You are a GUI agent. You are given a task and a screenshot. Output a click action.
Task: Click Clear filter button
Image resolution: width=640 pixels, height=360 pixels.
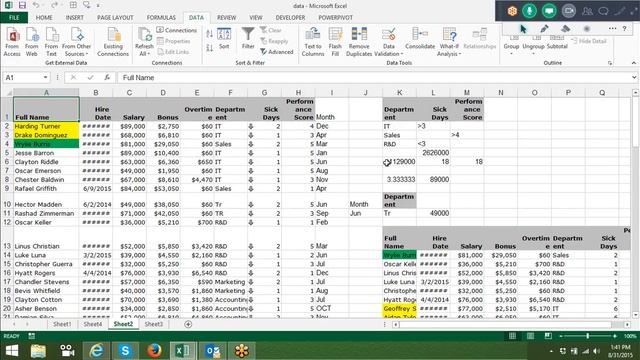(x=271, y=30)
